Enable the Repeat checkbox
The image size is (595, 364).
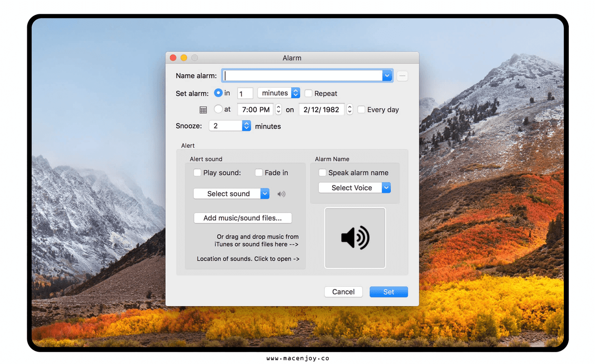pos(308,93)
